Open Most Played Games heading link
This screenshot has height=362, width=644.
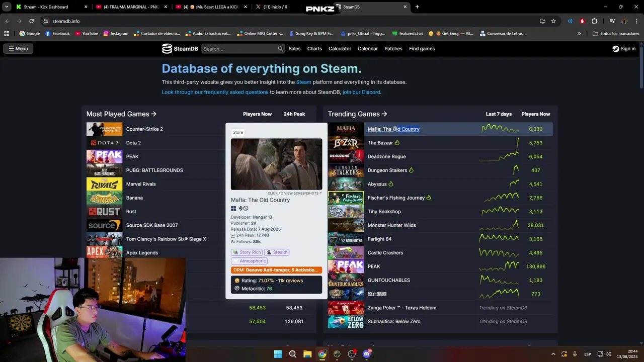(x=121, y=114)
